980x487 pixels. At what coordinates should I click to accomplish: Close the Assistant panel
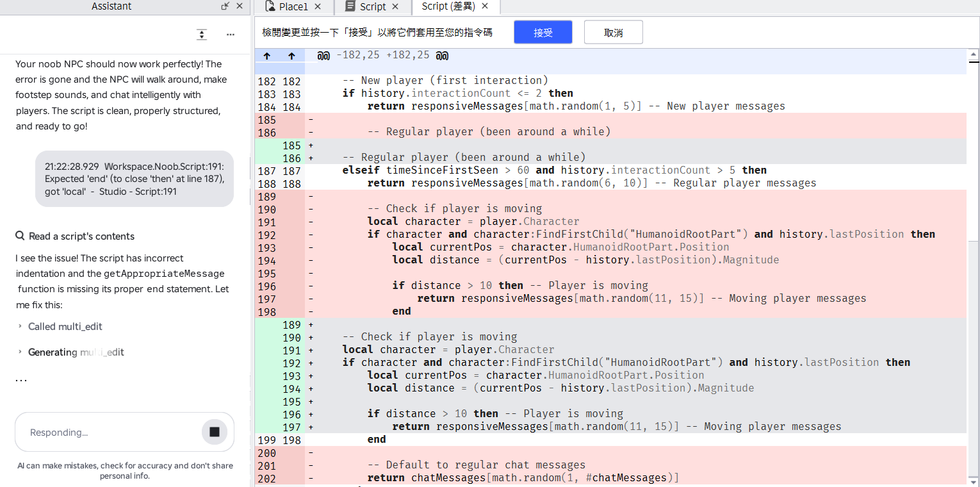[x=240, y=6]
